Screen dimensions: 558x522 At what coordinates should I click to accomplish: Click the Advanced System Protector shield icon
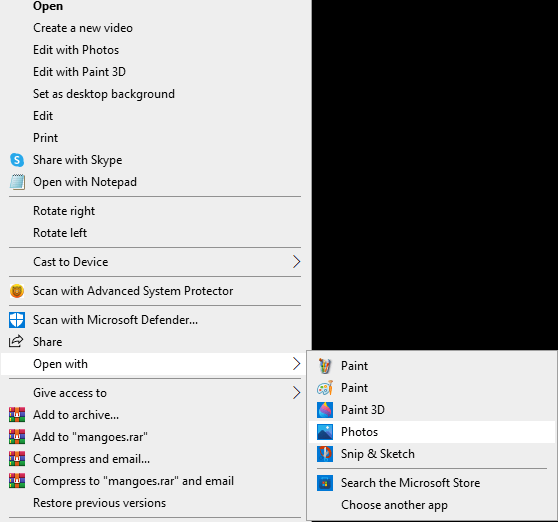point(17,291)
